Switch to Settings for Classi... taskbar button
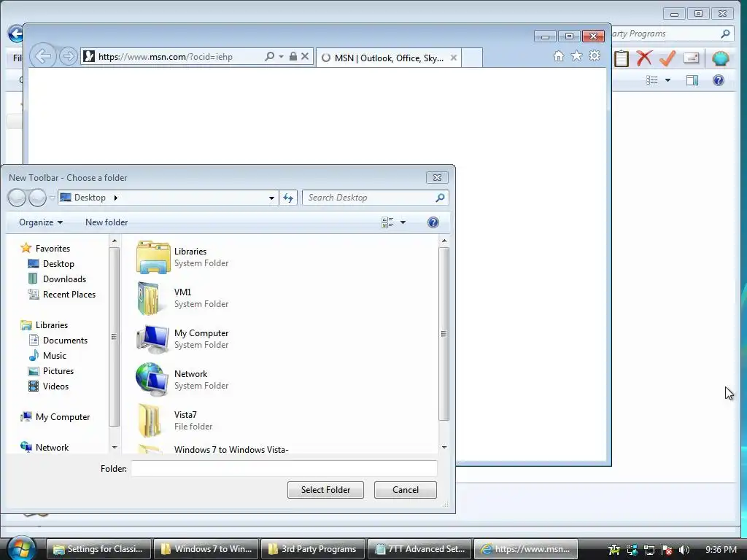747x560 pixels. pos(99,549)
